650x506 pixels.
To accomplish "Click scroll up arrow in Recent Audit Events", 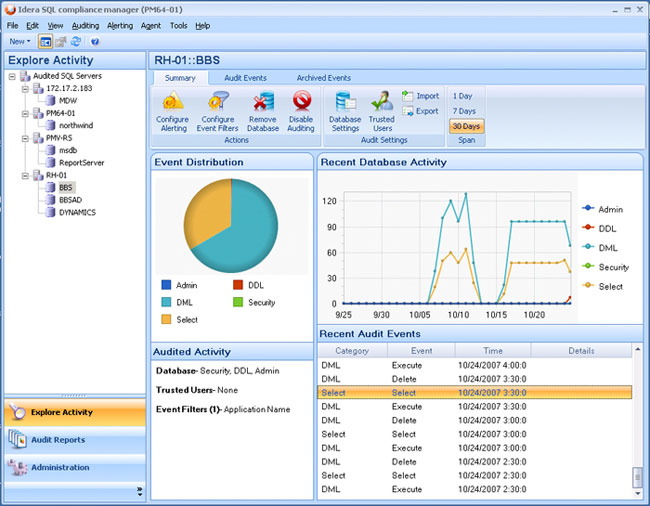I will tap(638, 349).
